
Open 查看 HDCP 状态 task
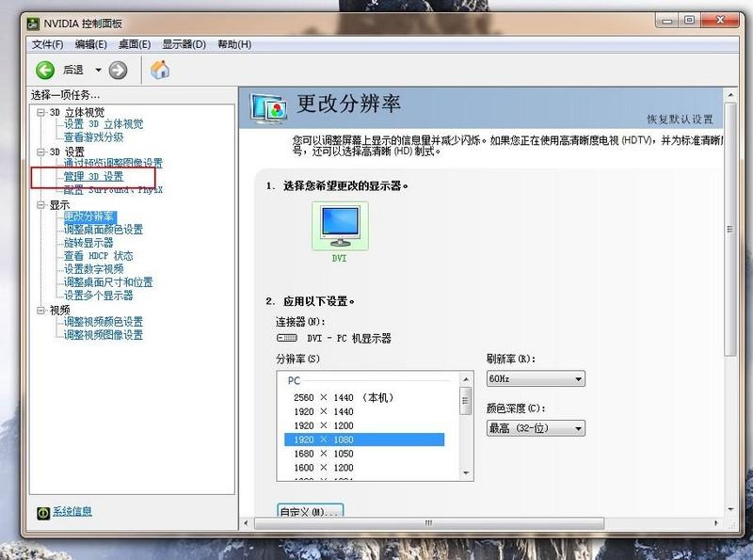pyautogui.click(x=99, y=256)
